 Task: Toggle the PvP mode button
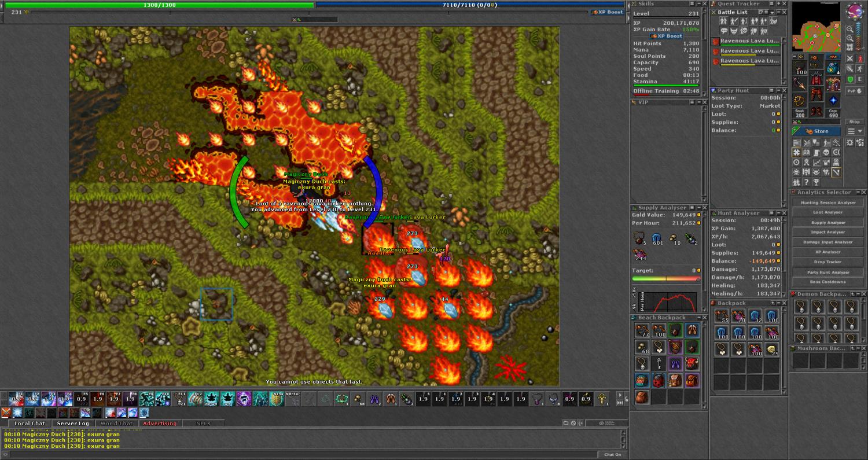coord(855,91)
